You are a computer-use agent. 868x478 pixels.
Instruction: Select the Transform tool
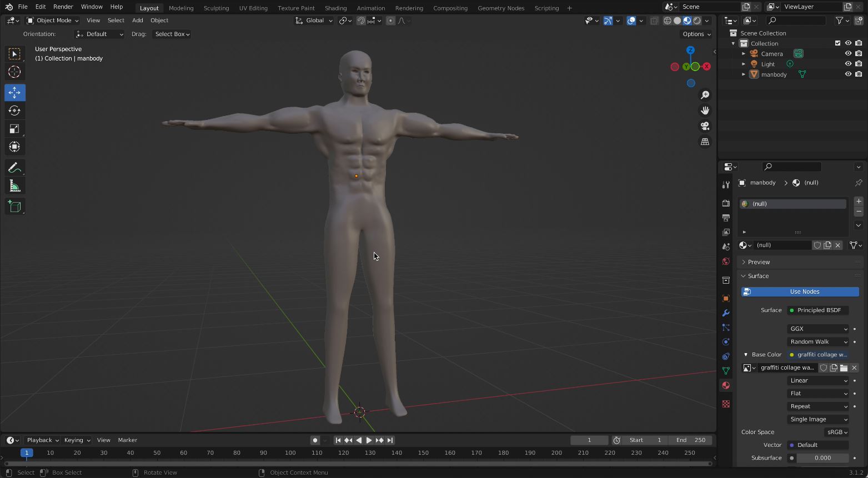(14, 147)
